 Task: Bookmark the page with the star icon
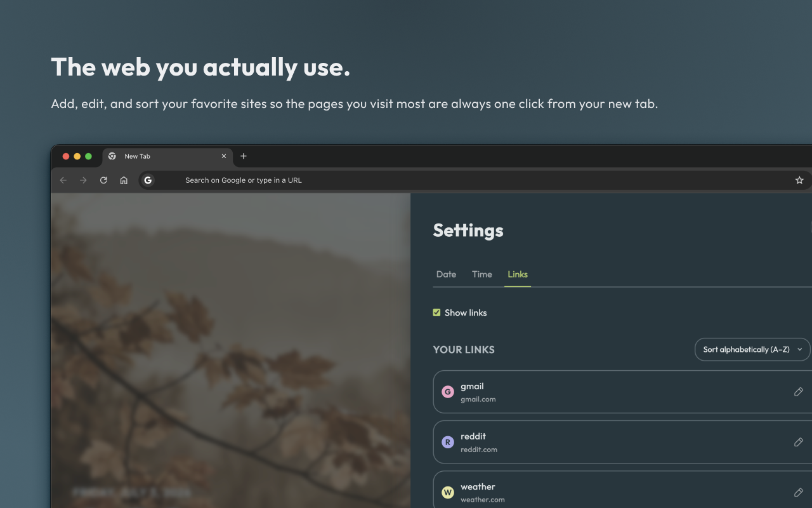799,180
